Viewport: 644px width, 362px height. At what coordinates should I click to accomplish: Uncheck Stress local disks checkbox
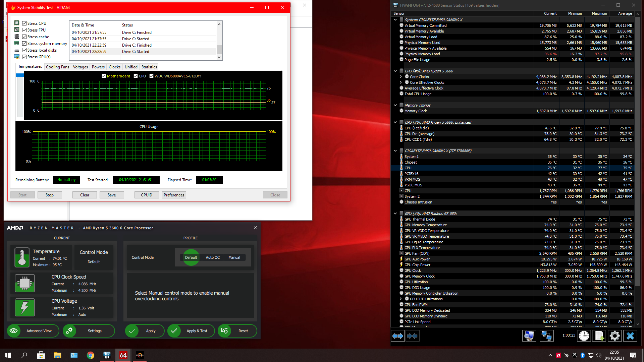(24, 50)
